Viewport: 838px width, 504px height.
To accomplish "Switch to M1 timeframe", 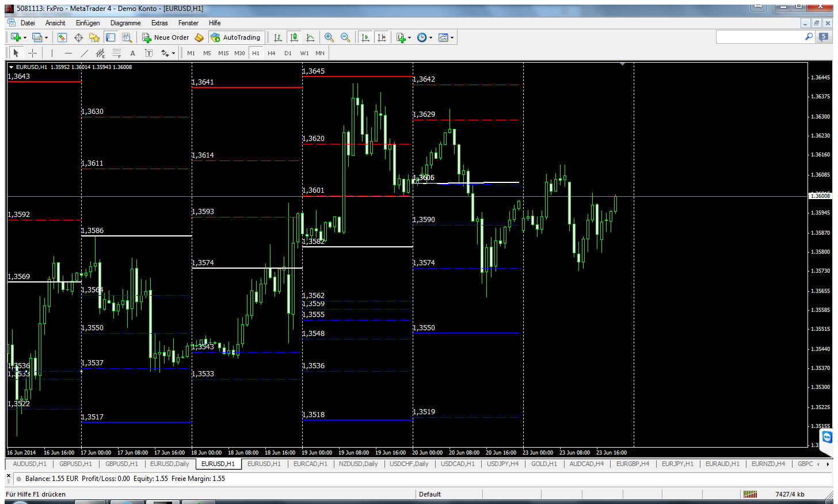I will point(191,53).
